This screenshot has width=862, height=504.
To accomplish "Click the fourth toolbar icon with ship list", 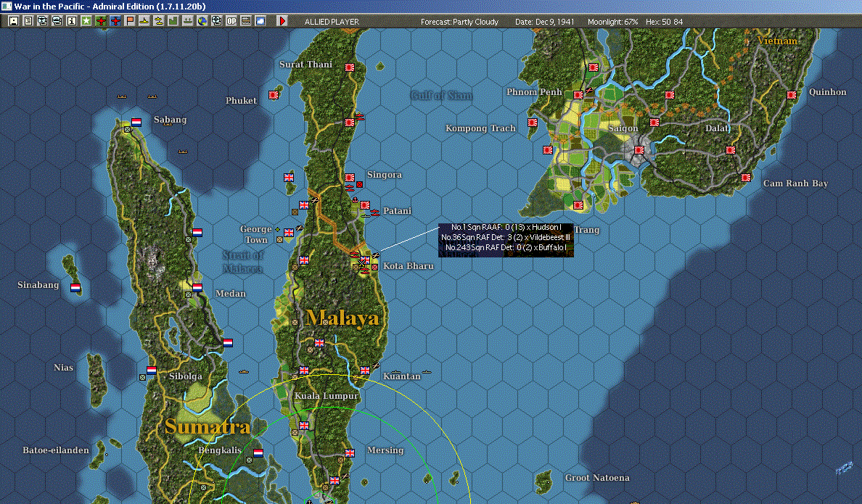I will click(x=57, y=21).
